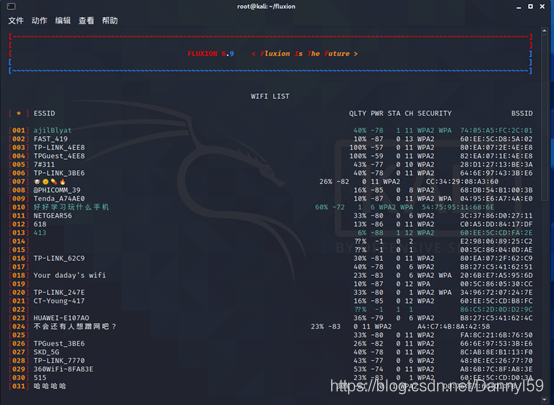This screenshot has width=554, height=405.
Task: Click row index [025]
Action: tap(19, 335)
